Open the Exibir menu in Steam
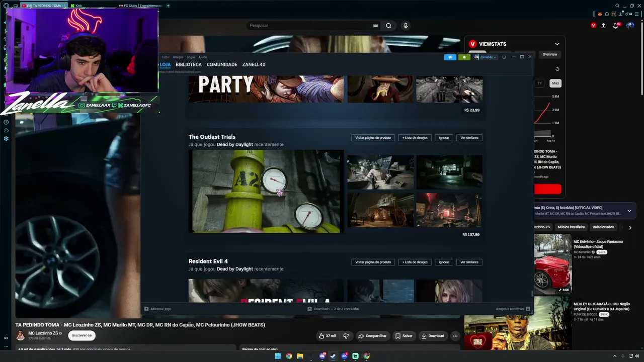Viewport: 644px width, 362px height. click(x=165, y=57)
